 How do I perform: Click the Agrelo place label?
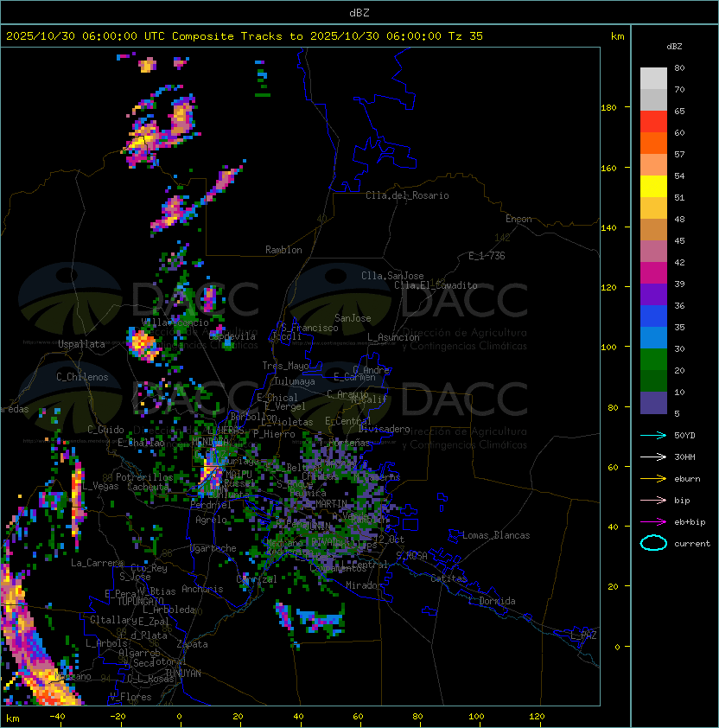211,520
